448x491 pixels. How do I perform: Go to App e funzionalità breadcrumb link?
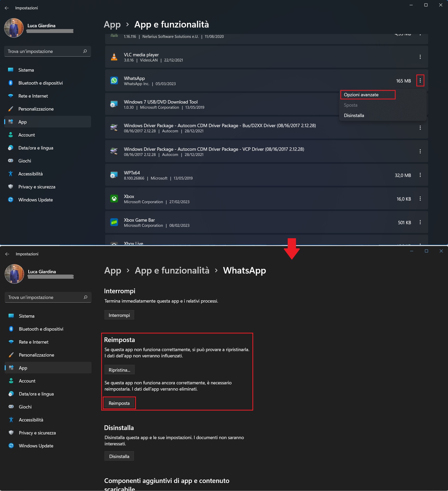pyautogui.click(x=172, y=270)
